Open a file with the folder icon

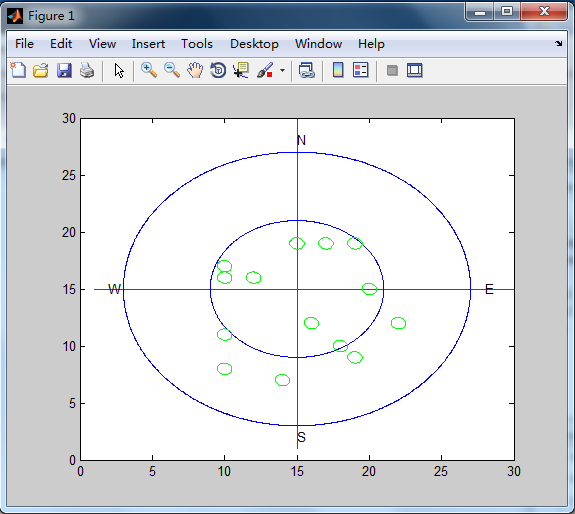(41, 70)
